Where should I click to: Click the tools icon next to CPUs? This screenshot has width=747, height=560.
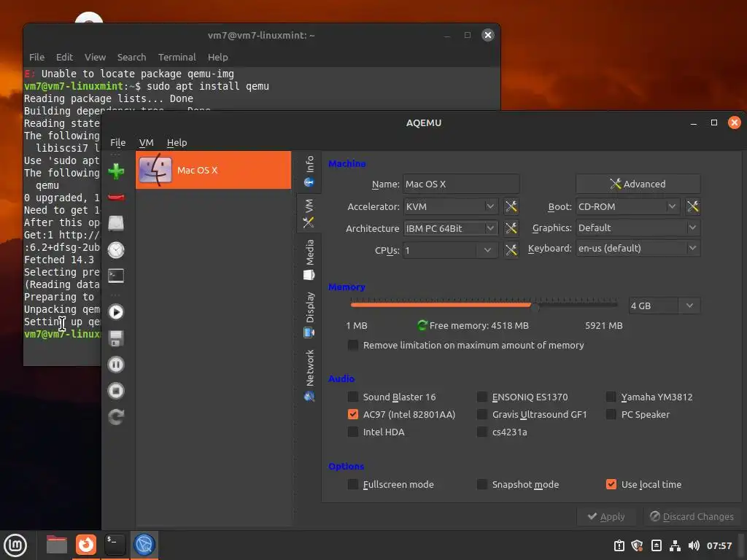coord(511,250)
